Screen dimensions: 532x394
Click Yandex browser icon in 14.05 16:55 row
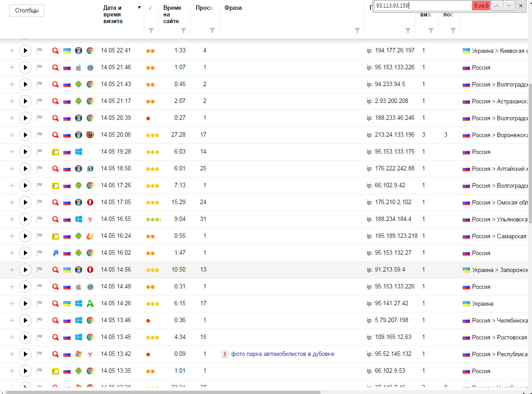click(90, 220)
